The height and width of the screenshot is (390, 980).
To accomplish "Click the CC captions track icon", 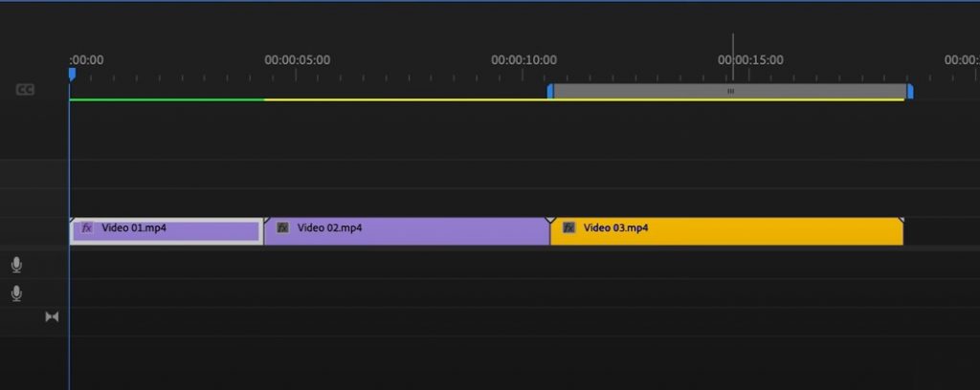I will pyautogui.click(x=25, y=90).
